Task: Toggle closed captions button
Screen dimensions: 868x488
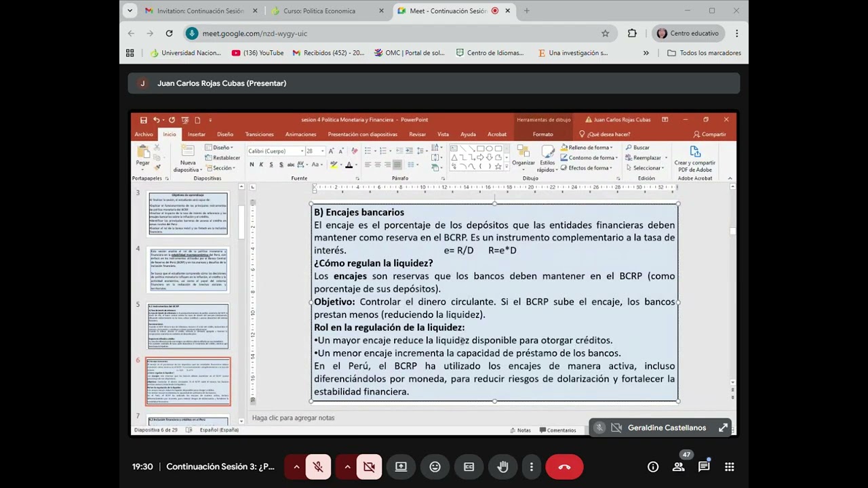Action: (469, 467)
